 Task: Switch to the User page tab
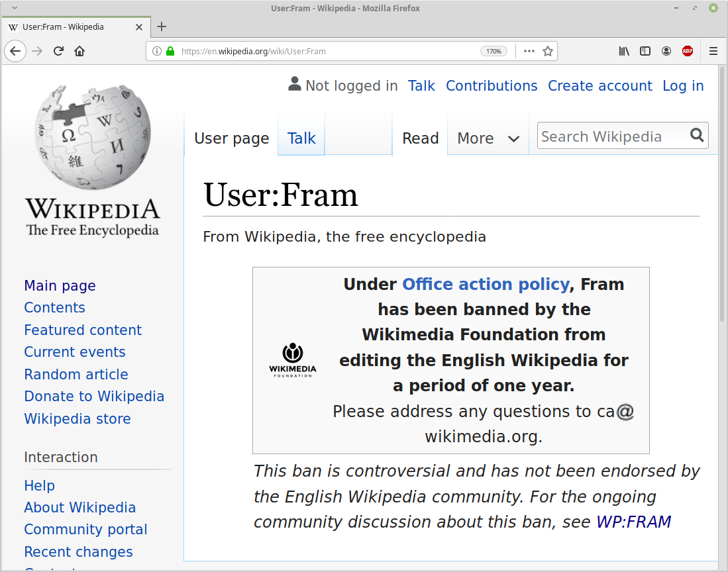[232, 138]
